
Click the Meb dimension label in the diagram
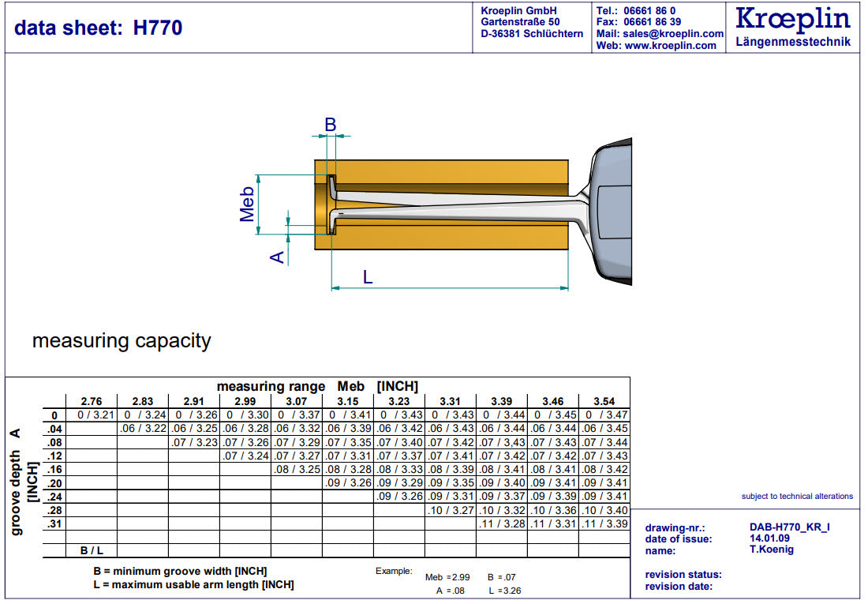point(248,204)
